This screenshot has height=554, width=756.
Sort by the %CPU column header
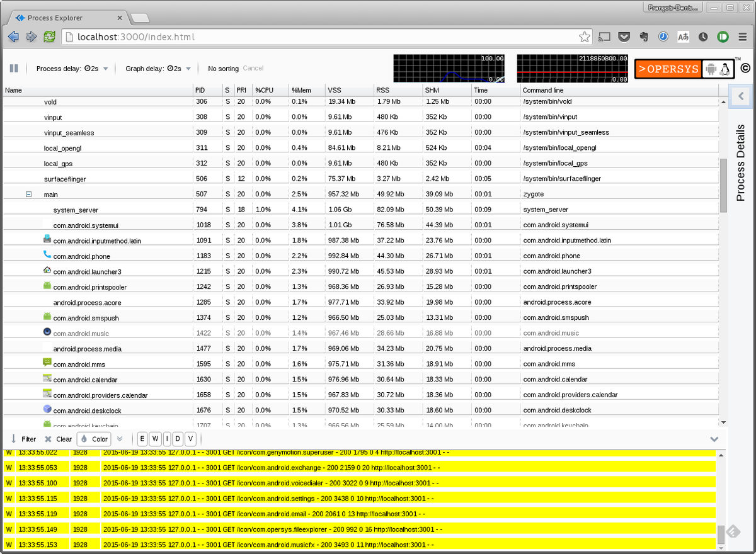coord(270,91)
